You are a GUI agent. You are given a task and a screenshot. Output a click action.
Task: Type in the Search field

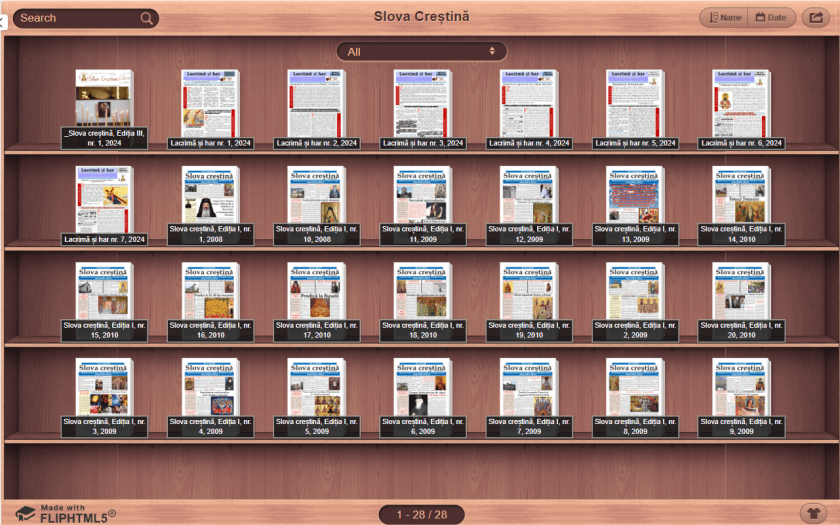(75, 18)
